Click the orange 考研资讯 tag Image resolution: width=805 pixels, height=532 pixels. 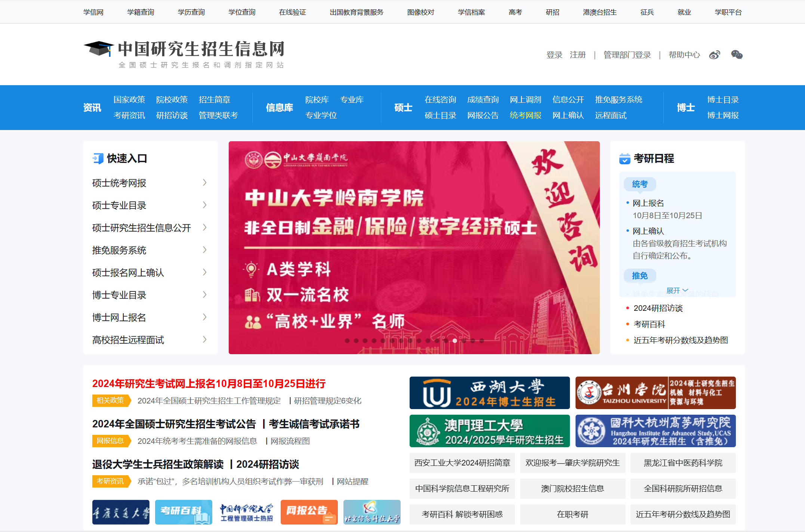point(111,481)
